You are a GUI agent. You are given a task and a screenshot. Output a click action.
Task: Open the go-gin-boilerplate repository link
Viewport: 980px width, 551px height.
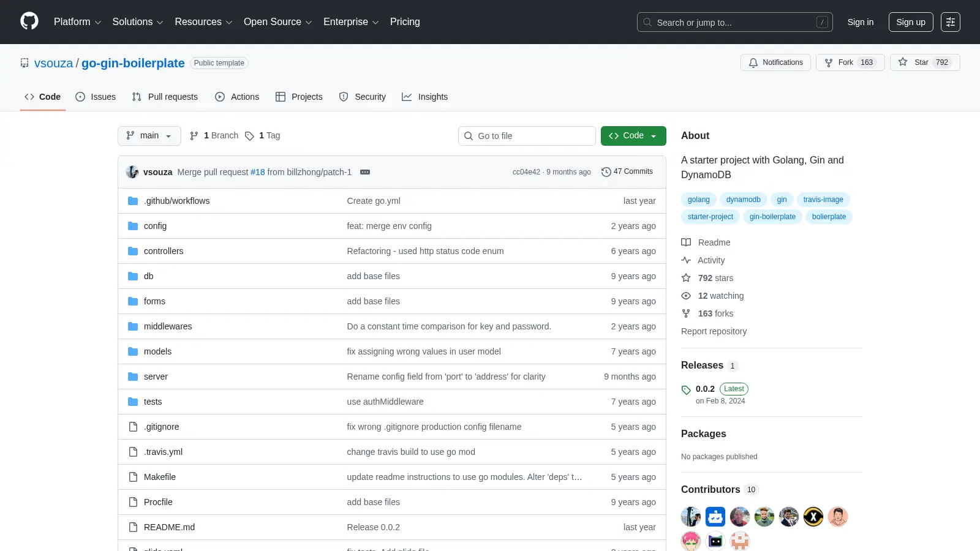(133, 63)
